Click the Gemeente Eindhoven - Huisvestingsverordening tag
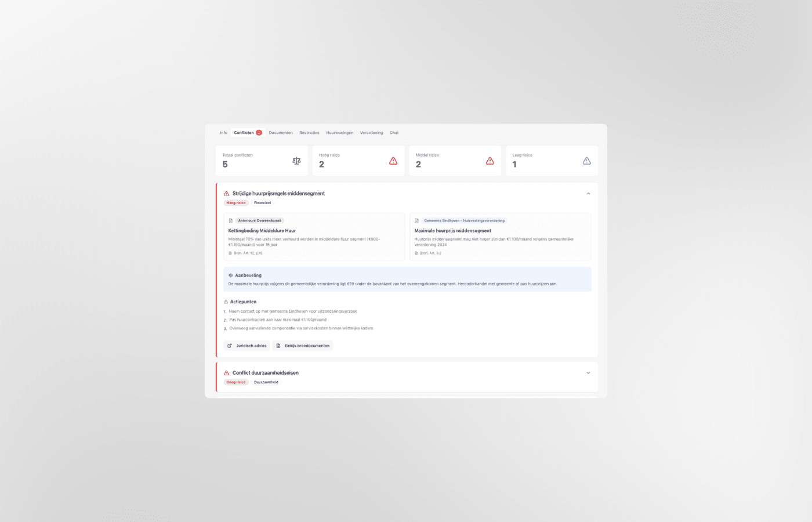Screen dimensions: 812x522 coord(464,220)
